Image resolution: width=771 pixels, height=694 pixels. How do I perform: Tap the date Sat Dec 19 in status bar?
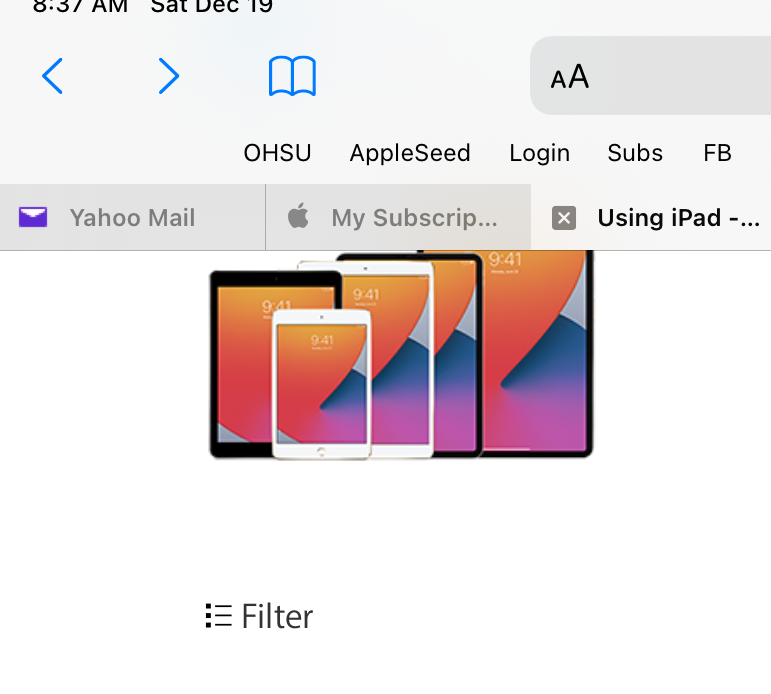[211, 6]
